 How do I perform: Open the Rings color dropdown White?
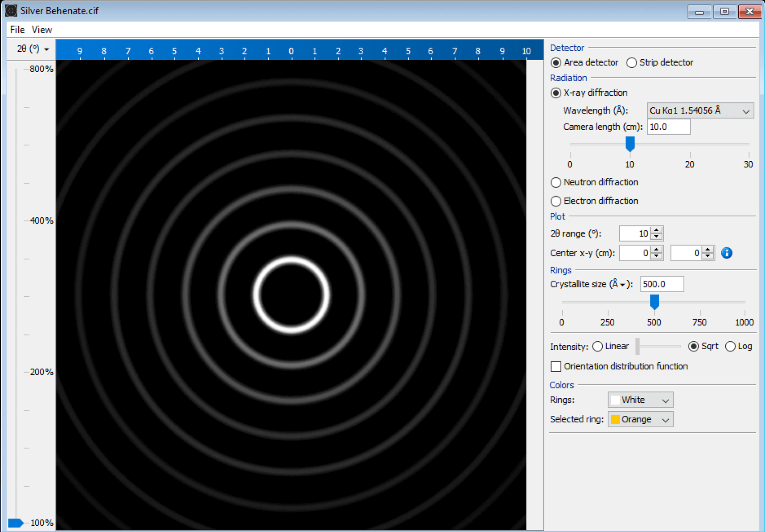(x=640, y=400)
